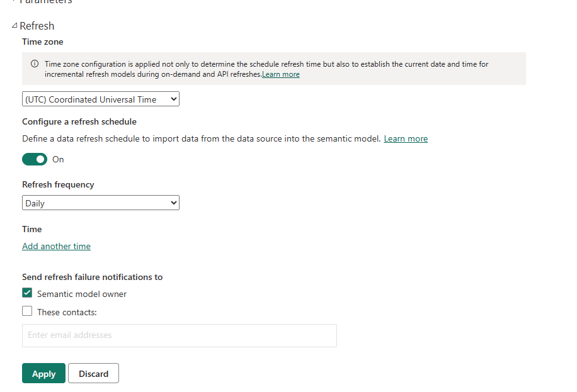This screenshot has height=392, width=577.
Task: Click the On label beside toggle
Action: point(58,159)
